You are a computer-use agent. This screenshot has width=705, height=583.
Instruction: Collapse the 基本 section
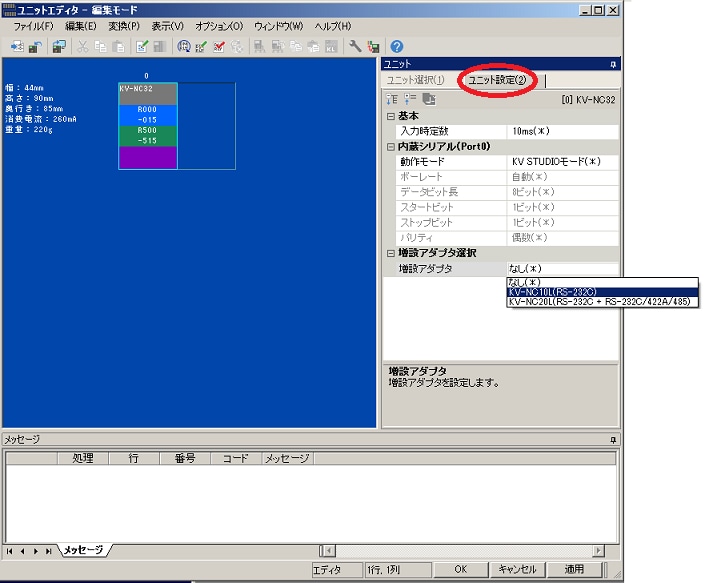pyautogui.click(x=391, y=116)
